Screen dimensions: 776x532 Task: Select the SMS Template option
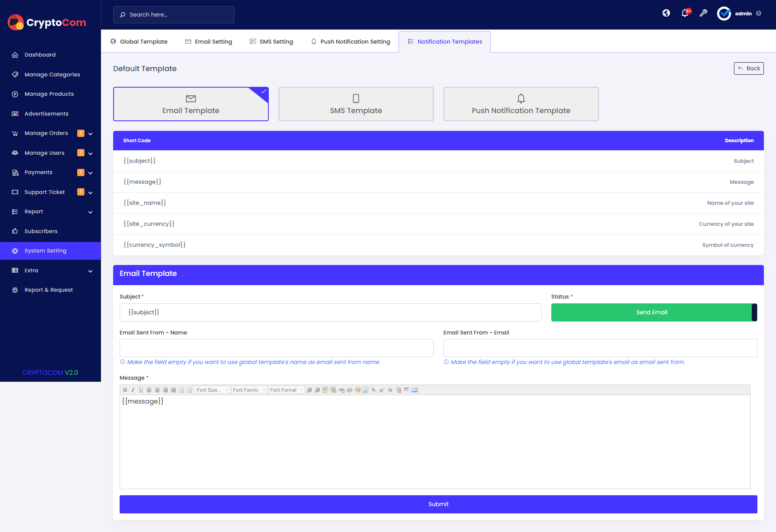coord(356,104)
